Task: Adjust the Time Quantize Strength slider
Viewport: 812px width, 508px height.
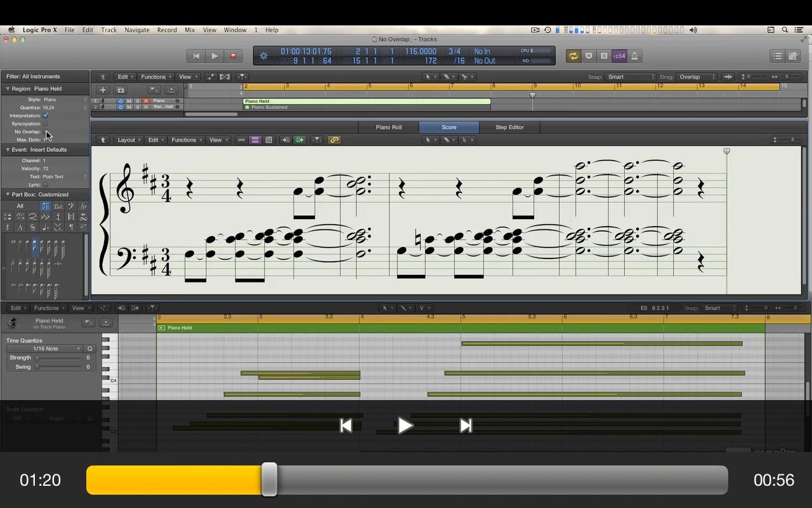Action: click(x=37, y=358)
